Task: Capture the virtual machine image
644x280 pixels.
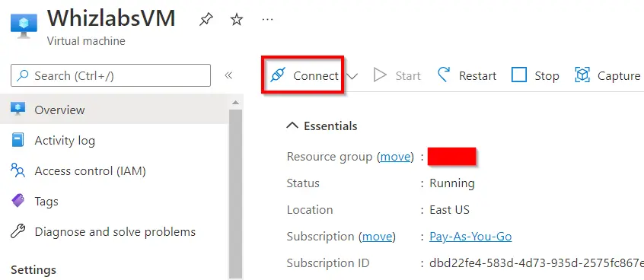Action: pyautogui.click(x=607, y=75)
